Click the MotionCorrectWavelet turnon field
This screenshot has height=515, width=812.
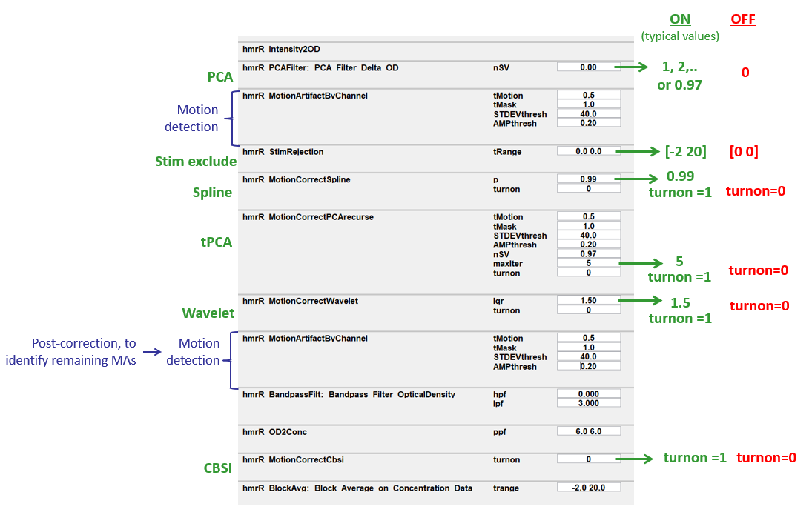click(x=588, y=310)
